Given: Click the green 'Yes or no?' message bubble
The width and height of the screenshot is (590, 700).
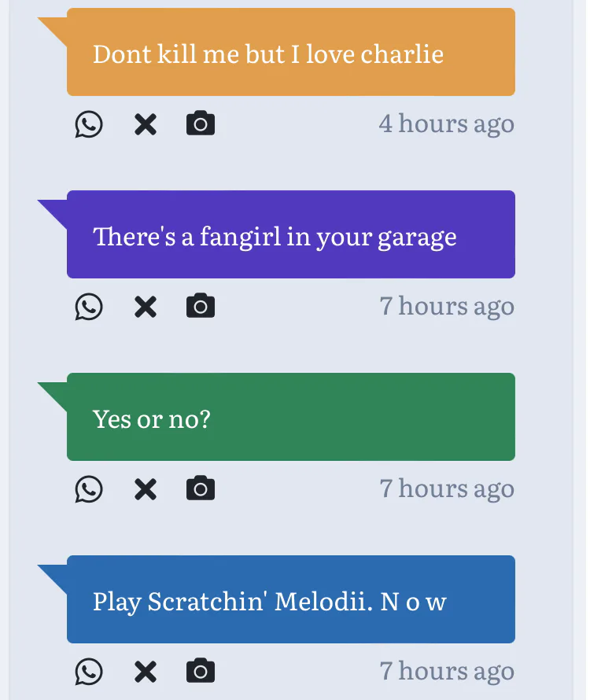Looking at the screenshot, I should point(290,418).
